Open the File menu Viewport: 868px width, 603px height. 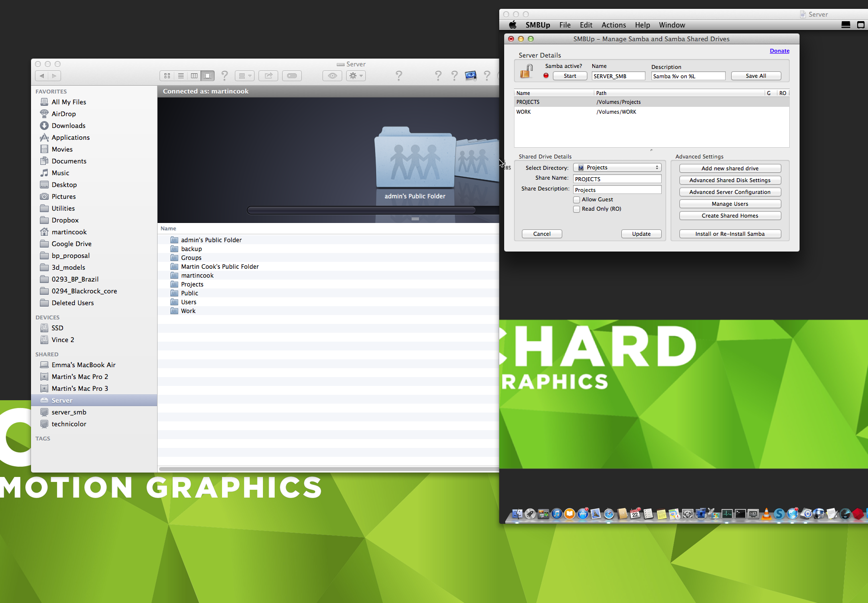click(x=565, y=25)
